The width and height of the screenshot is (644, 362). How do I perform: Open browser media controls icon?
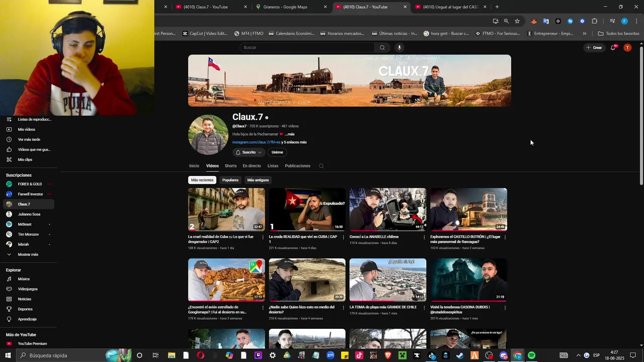(612, 21)
